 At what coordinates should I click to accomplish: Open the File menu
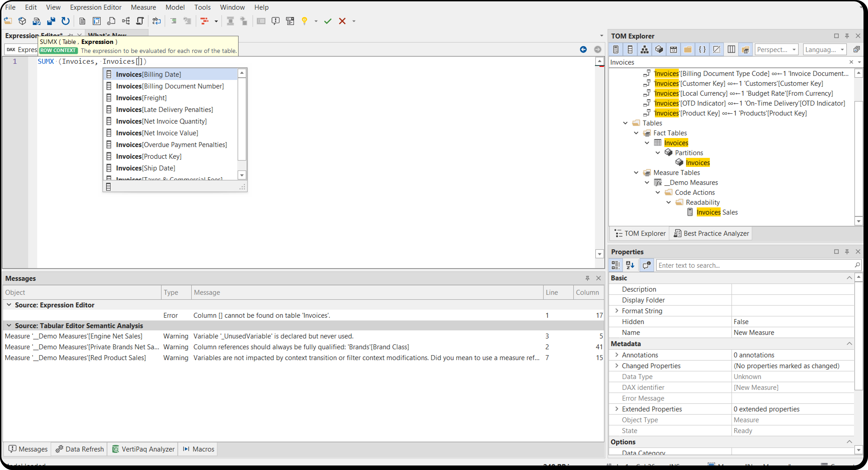pos(10,7)
